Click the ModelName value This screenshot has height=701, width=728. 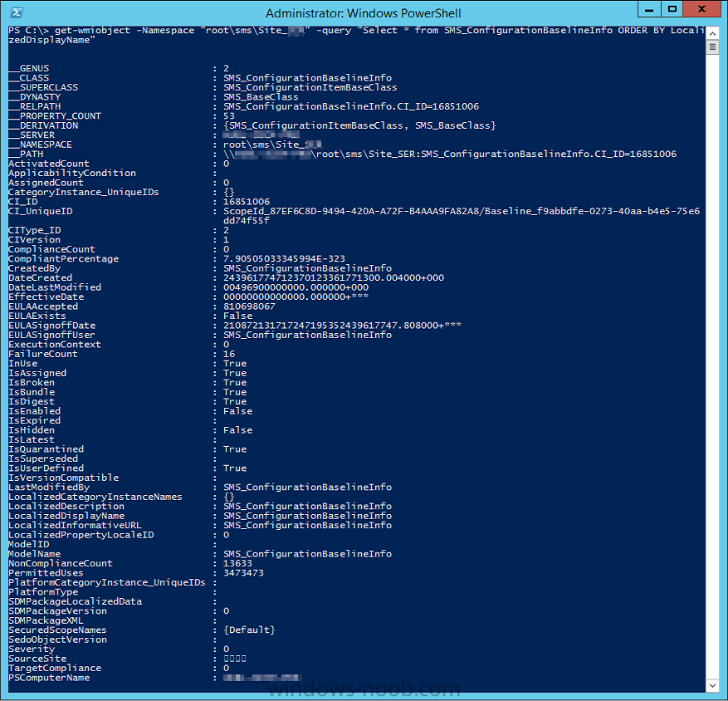coord(307,554)
